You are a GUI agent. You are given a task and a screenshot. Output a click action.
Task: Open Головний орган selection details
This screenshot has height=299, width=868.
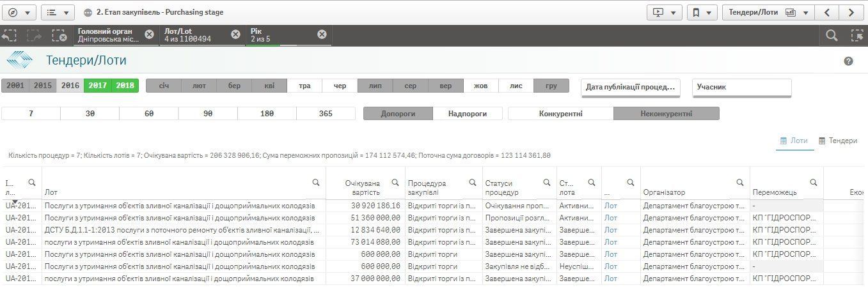109,35
